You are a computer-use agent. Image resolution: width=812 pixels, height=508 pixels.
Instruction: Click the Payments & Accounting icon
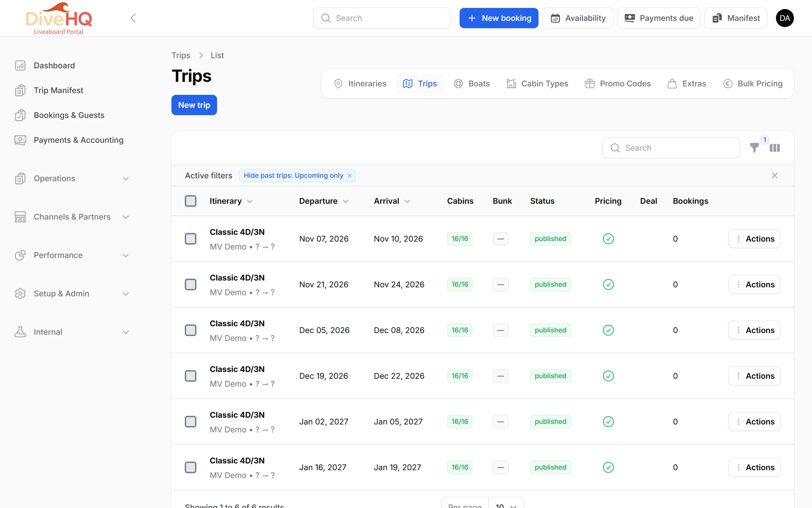tap(20, 140)
